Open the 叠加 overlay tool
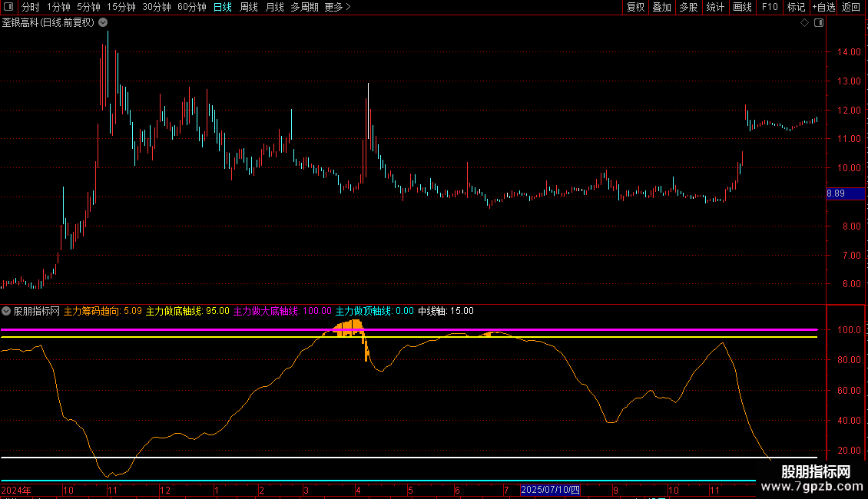Image resolution: width=868 pixels, height=499 pixels. (x=661, y=7)
